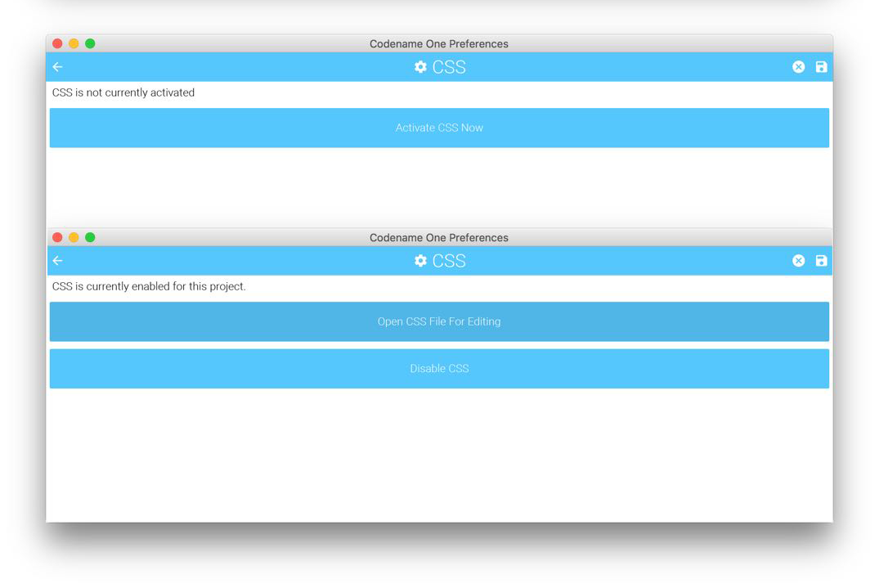Select the CSS header label in top window
Screen dimensions: 879x588
tap(451, 67)
